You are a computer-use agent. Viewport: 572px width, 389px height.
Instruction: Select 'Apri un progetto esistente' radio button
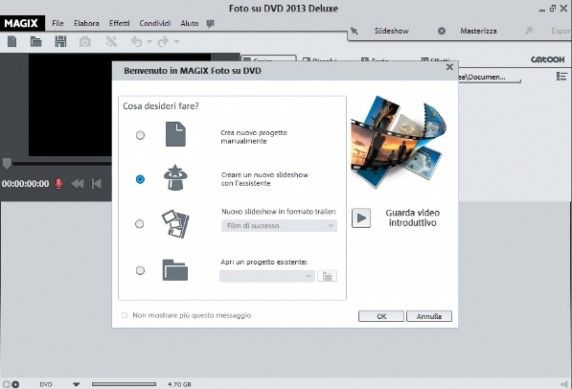point(140,270)
